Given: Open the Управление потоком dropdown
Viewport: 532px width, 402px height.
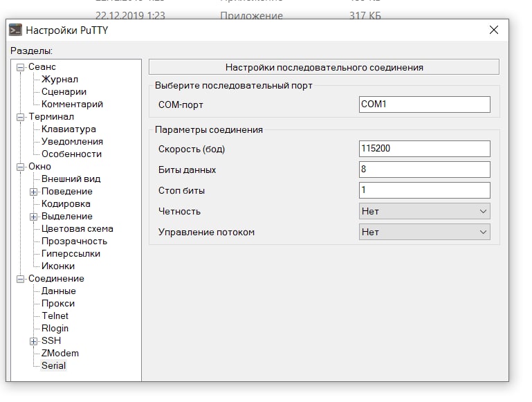Looking at the screenshot, I should tap(425, 232).
